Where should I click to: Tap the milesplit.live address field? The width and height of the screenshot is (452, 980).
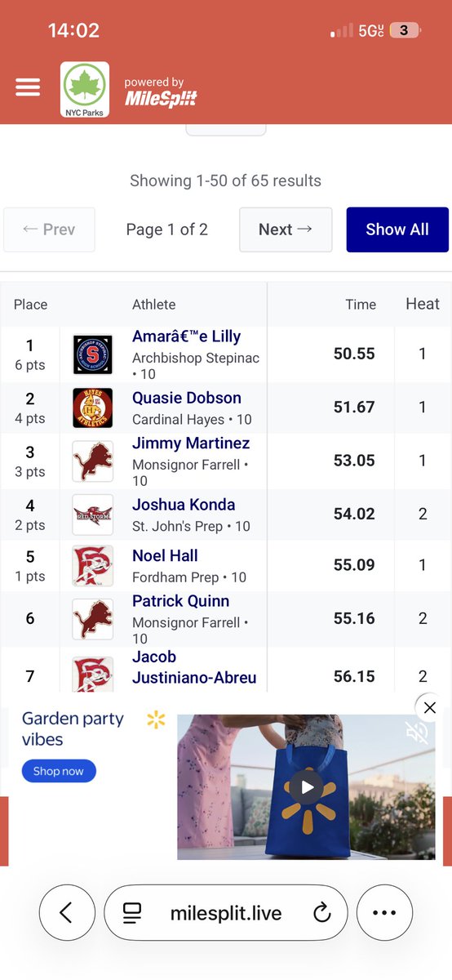[226, 913]
